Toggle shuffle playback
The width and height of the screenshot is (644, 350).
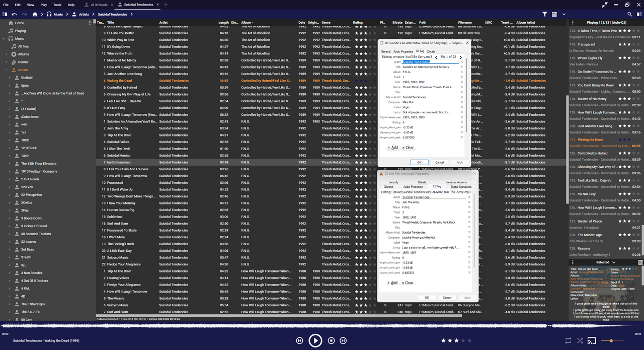click(x=580, y=340)
